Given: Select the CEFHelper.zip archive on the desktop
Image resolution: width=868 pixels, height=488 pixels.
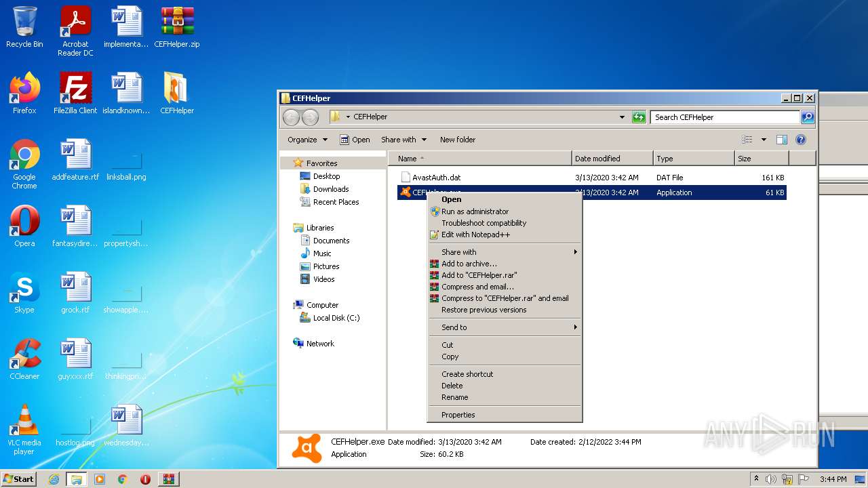Looking at the screenshot, I should tap(177, 28).
